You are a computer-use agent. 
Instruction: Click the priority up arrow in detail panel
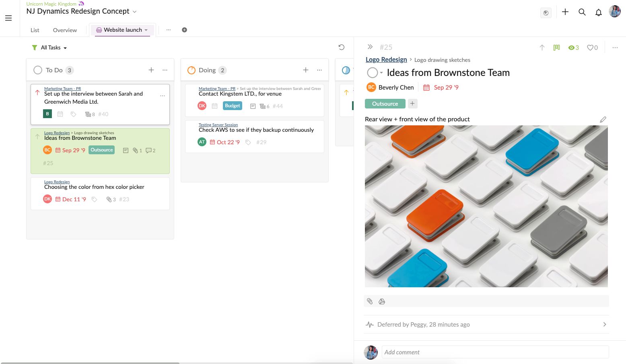tap(542, 47)
